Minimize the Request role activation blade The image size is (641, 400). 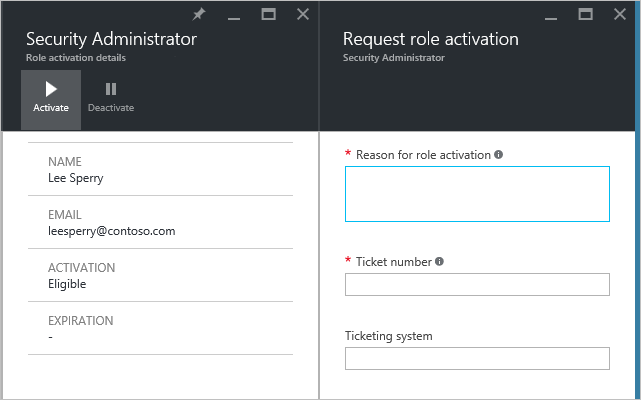point(551,15)
